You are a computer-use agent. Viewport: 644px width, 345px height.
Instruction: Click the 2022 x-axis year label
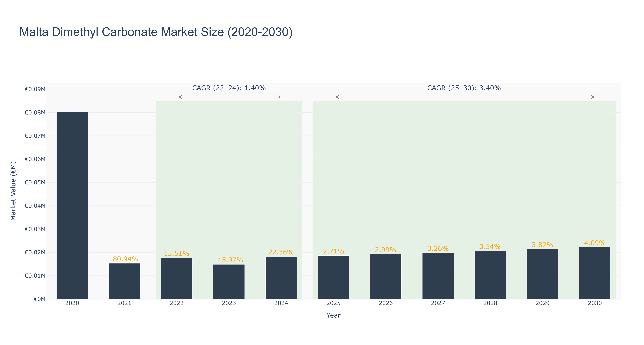[x=177, y=303]
